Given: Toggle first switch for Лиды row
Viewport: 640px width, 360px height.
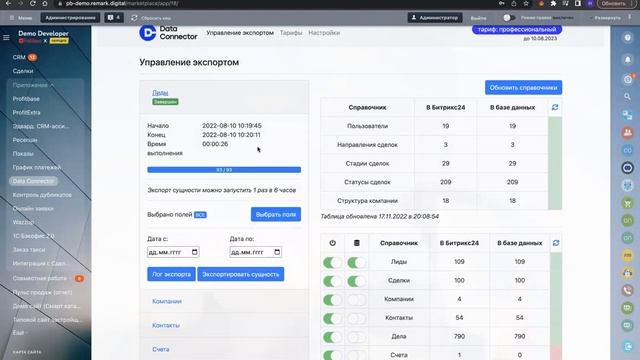Looking at the screenshot, I should [332, 262].
